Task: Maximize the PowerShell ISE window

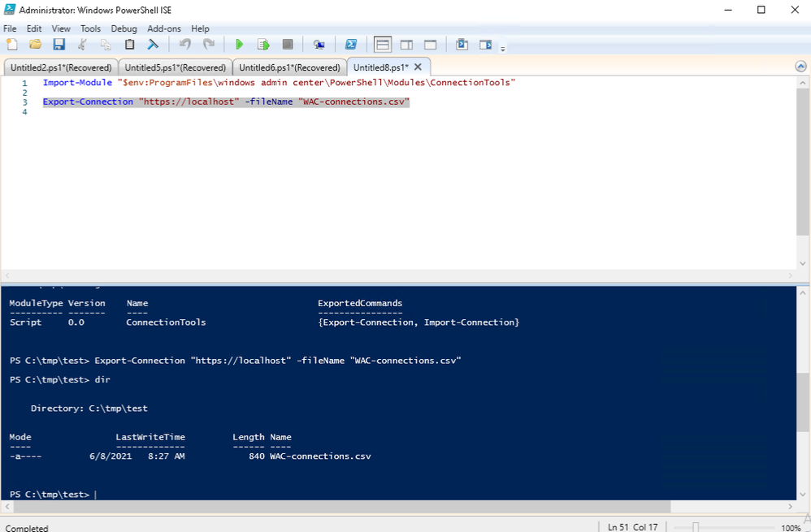Action: (761, 10)
